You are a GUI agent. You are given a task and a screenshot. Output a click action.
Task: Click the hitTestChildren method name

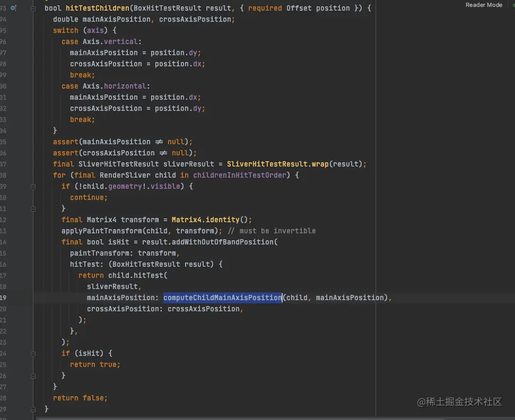(x=98, y=8)
